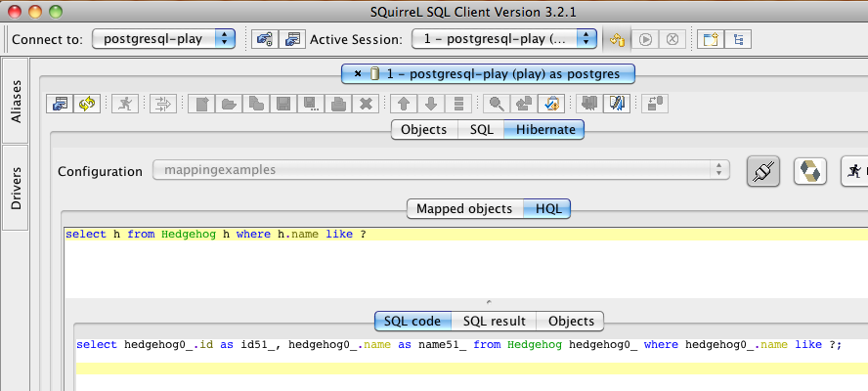Click the SQL history list icon
Screen dimensions: 868x391
pos(457,104)
